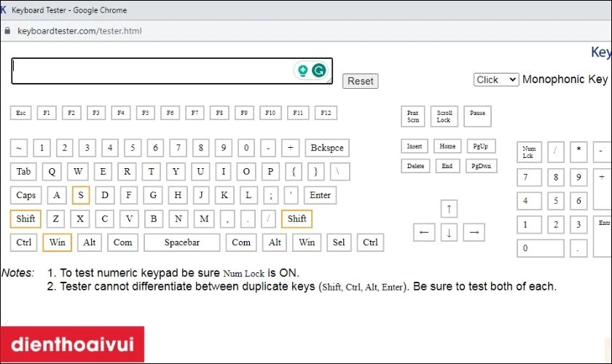Click the Scroll Lock key
The height and width of the screenshot is (364, 612).
(444, 116)
